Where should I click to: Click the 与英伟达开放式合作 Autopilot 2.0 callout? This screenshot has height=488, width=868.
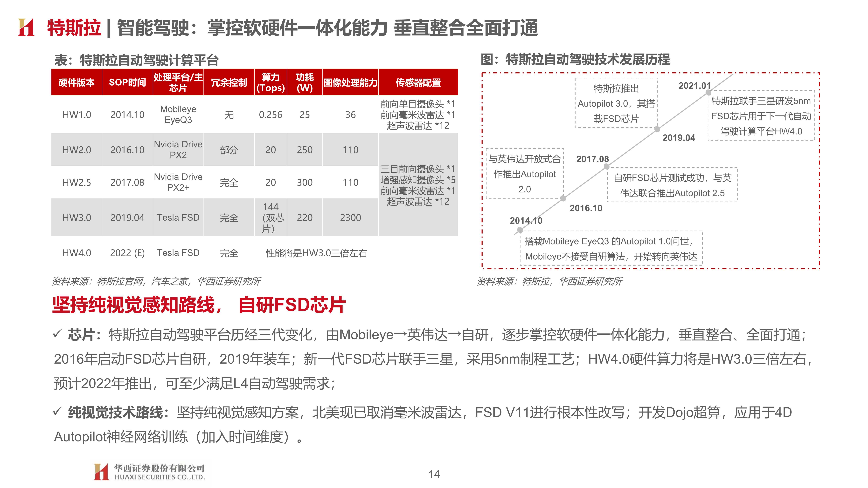coord(525,173)
